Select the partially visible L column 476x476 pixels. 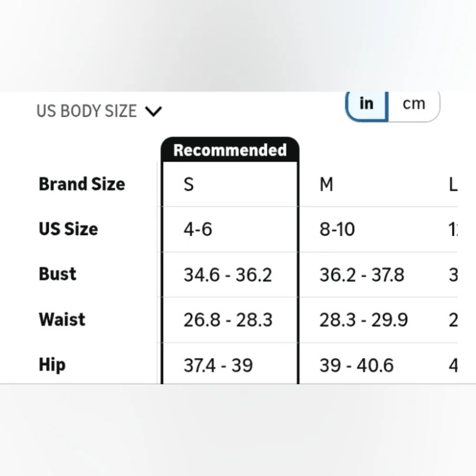[453, 184]
